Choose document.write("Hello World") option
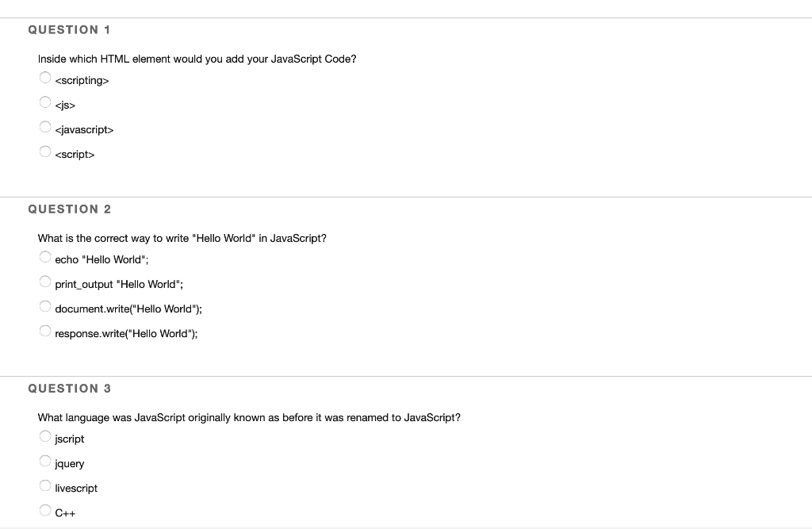This screenshot has width=812, height=529. click(x=45, y=305)
